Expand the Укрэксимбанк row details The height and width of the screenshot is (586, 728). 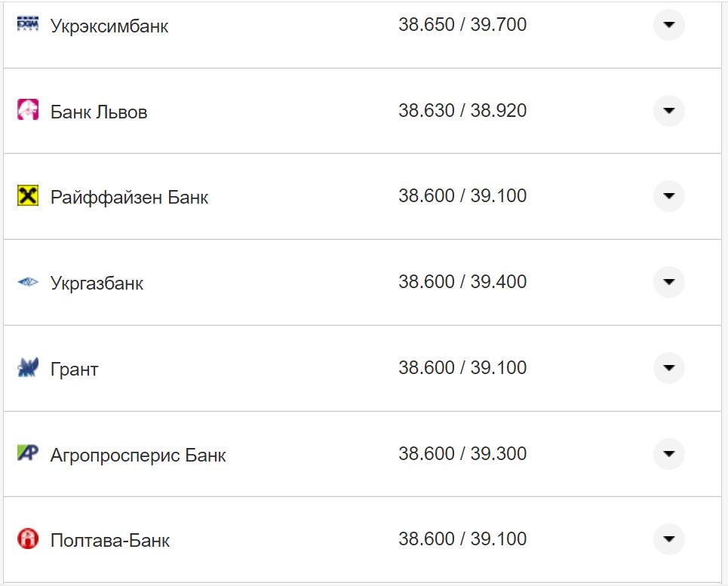point(668,25)
